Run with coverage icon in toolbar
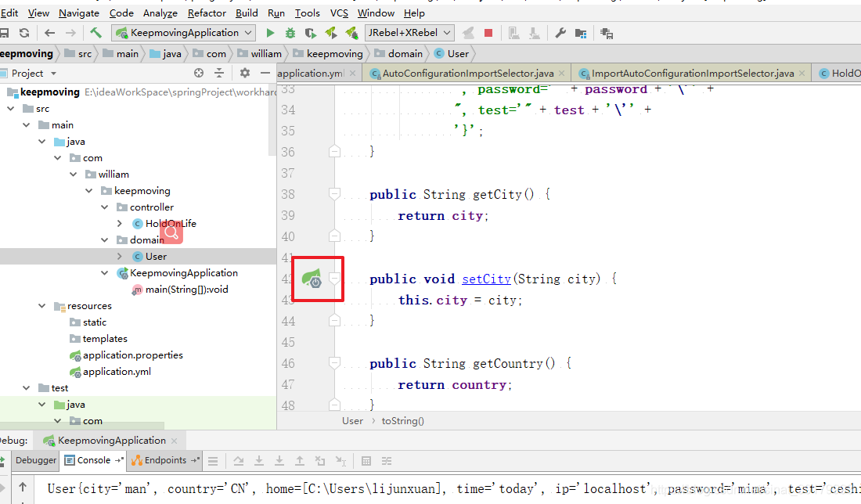This screenshot has width=861, height=504. click(311, 33)
